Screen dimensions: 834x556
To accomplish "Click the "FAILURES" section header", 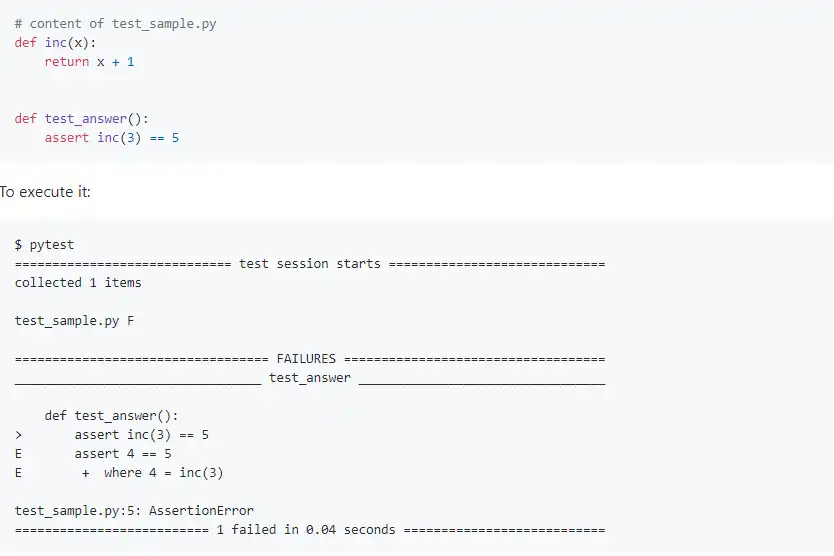I will [306, 358].
